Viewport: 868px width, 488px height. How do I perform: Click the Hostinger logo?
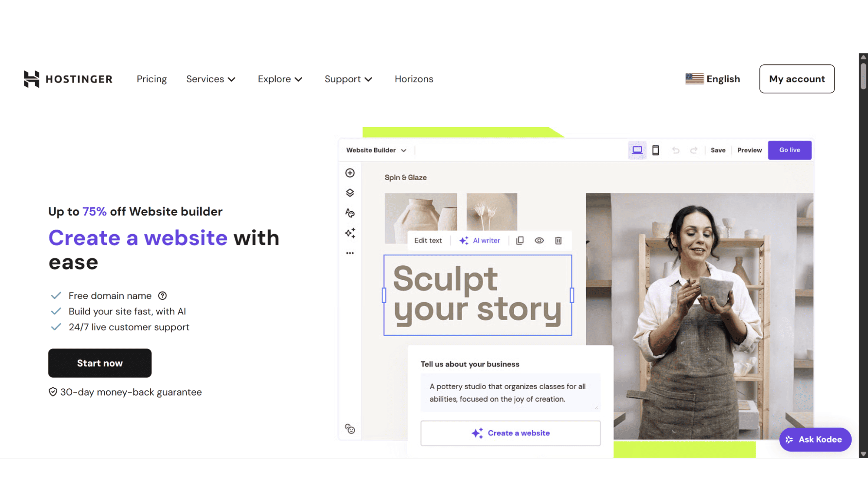[68, 79]
